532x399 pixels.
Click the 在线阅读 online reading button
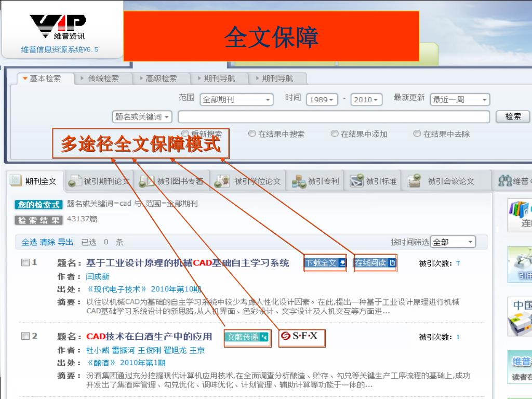click(375, 263)
